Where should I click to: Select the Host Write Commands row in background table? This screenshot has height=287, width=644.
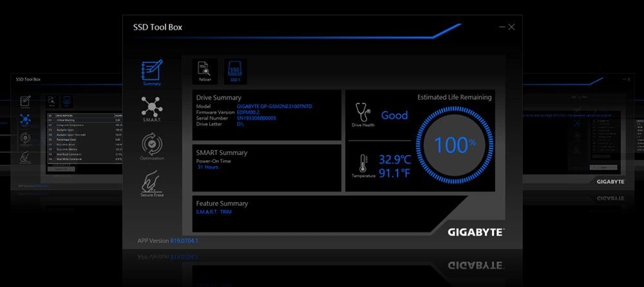pos(84,160)
